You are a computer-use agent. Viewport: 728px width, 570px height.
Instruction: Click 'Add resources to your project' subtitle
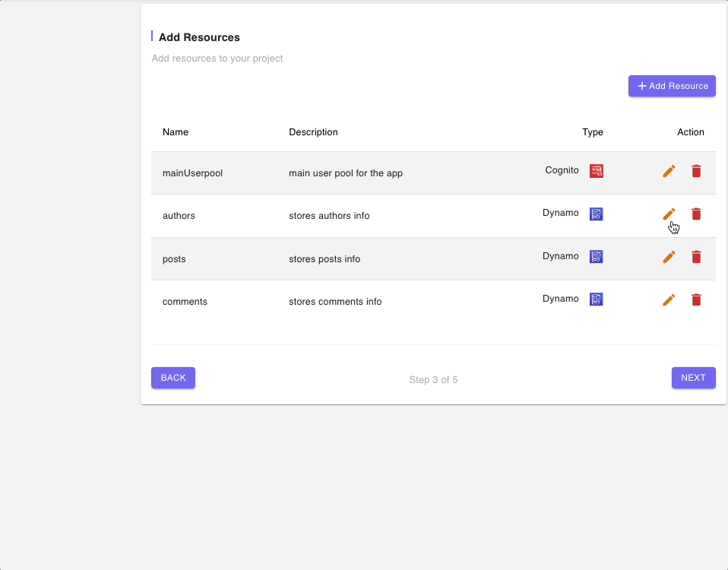(217, 59)
